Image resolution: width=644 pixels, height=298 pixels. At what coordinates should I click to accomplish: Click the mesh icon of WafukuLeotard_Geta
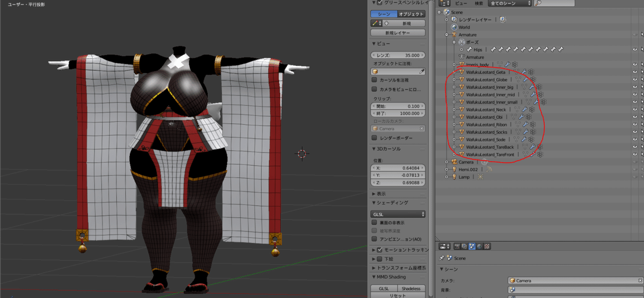462,72
